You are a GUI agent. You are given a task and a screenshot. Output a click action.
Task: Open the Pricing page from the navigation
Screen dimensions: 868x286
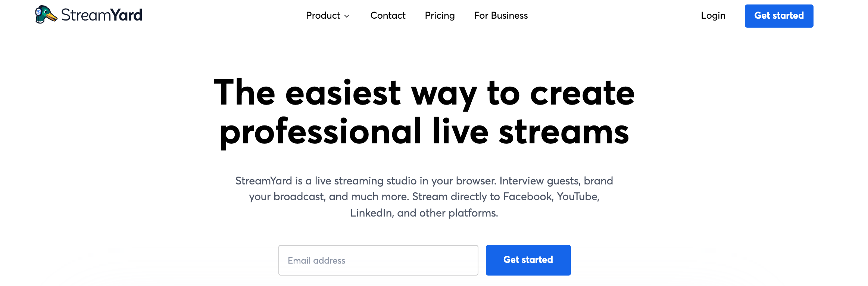click(x=440, y=16)
